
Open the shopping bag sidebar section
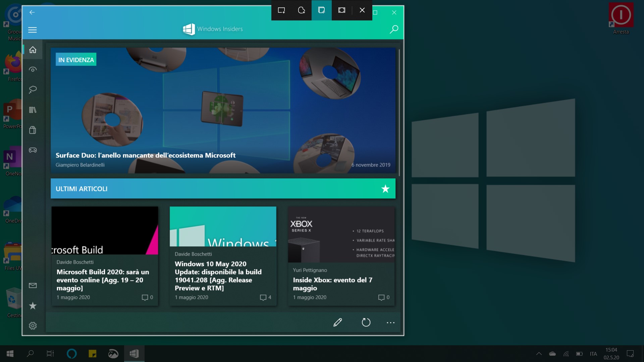33,130
